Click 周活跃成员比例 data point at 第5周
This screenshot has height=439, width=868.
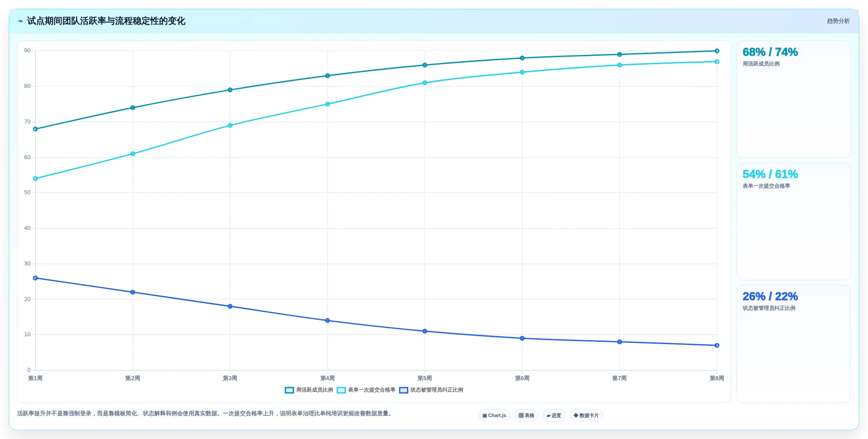click(425, 65)
